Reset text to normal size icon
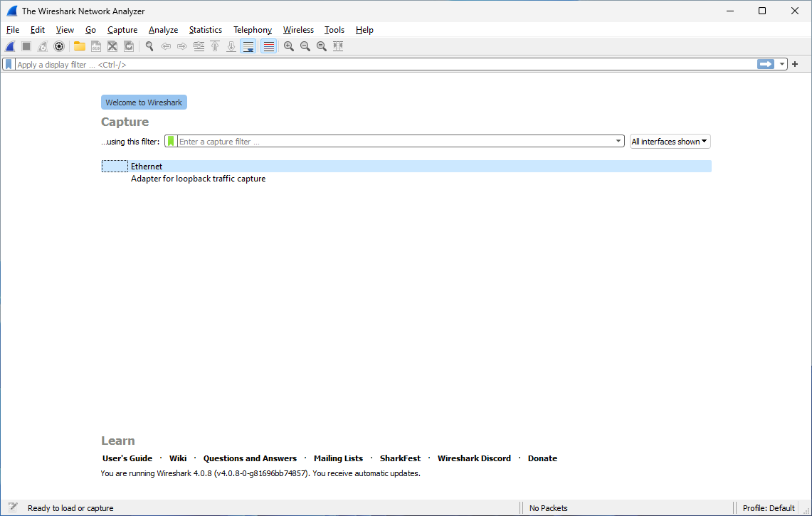The image size is (812, 516). click(x=322, y=47)
